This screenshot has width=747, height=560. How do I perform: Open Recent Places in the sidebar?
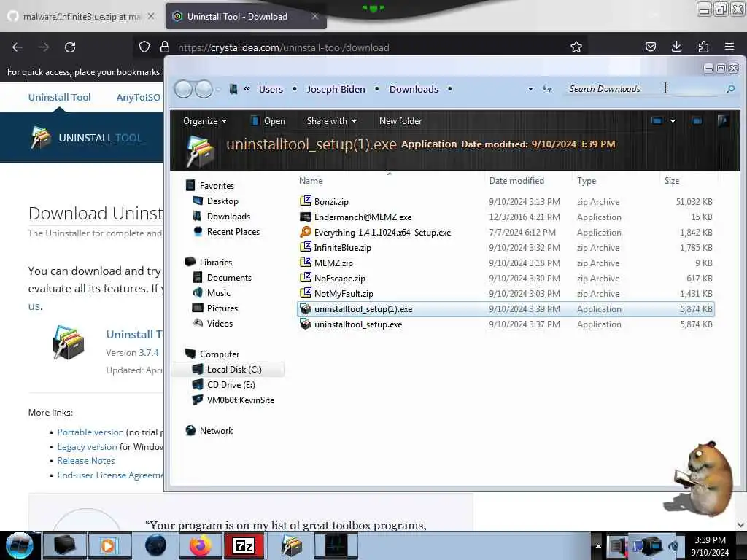coord(233,231)
